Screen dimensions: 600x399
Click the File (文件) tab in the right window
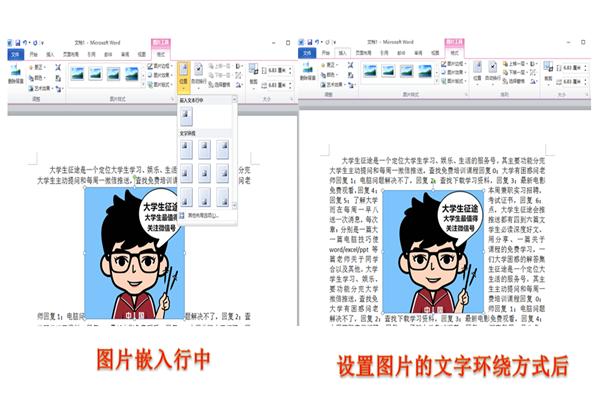(x=307, y=53)
